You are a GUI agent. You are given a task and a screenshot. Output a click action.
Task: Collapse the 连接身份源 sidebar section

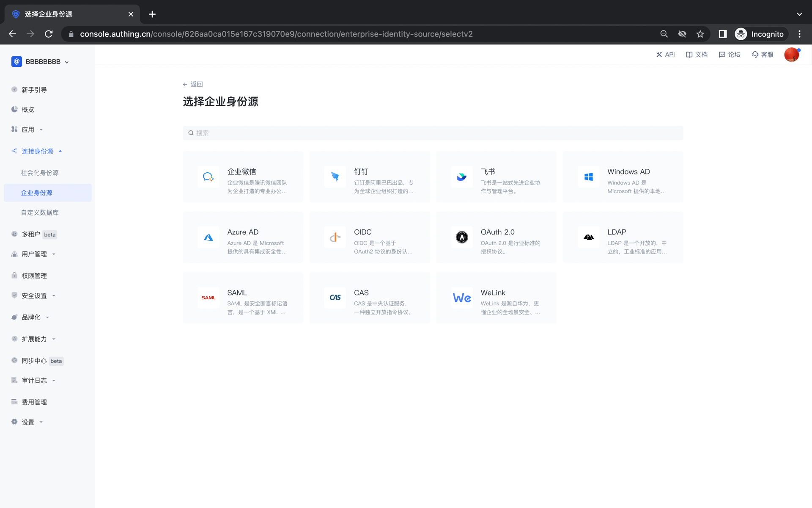click(37, 151)
